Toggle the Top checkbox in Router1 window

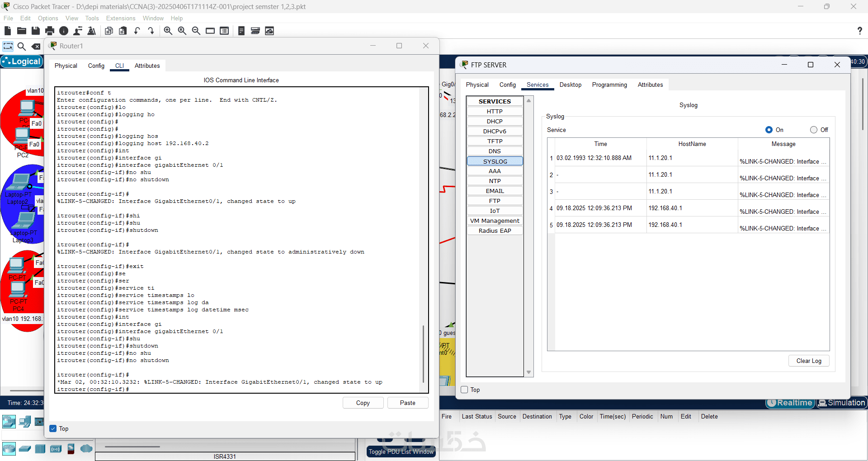pyautogui.click(x=53, y=428)
